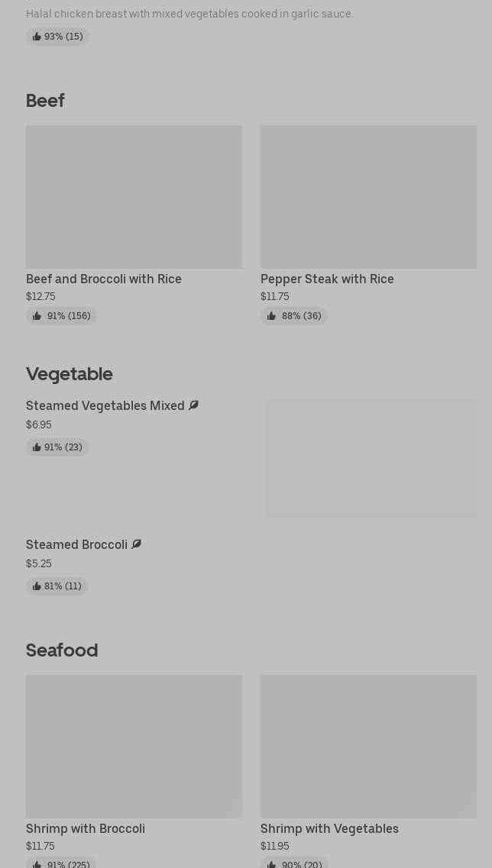Click thumbs-up icon on Steamed Vegetables Mixed rating

point(37,447)
